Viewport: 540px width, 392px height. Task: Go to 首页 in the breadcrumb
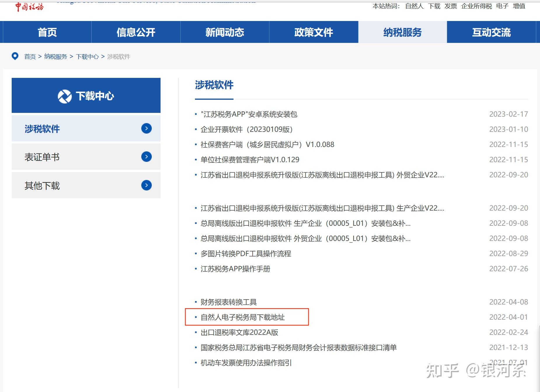click(30, 57)
